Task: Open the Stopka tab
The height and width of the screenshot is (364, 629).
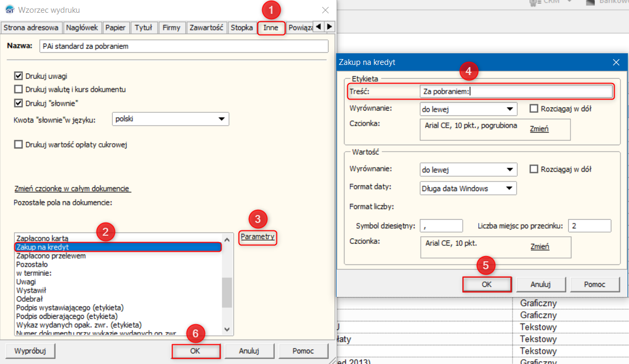Action: coord(241,28)
